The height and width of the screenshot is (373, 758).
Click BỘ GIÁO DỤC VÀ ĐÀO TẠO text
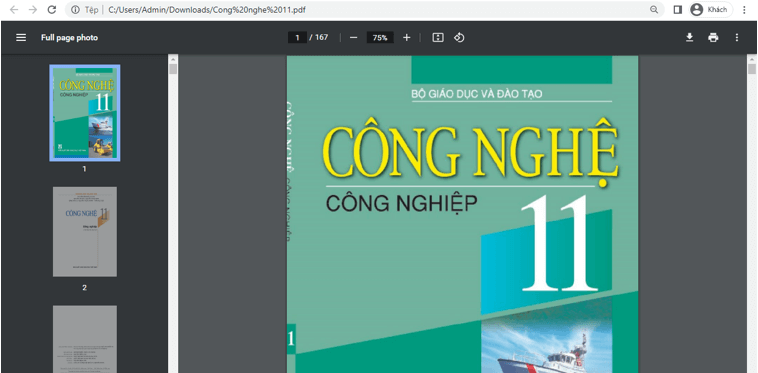pyautogui.click(x=477, y=94)
